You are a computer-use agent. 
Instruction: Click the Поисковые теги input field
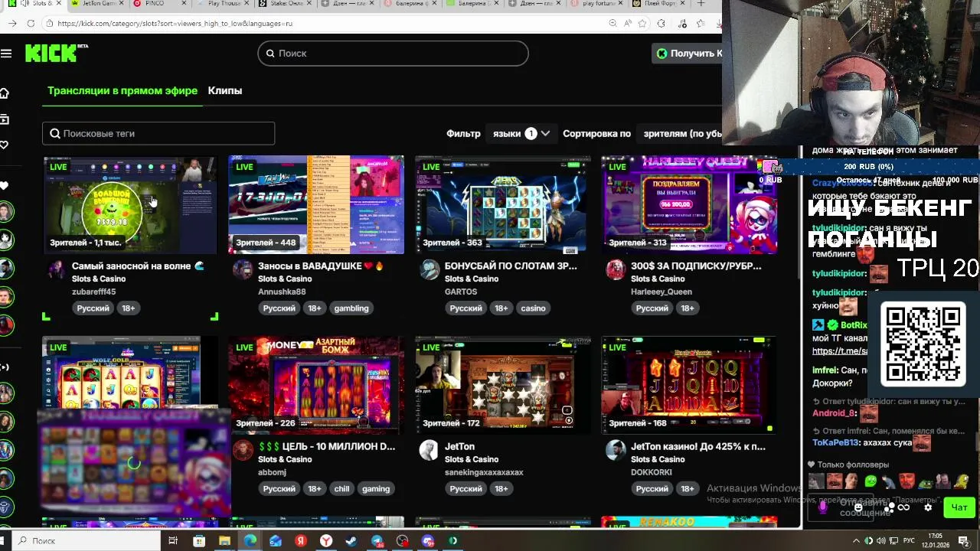[158, 133]
